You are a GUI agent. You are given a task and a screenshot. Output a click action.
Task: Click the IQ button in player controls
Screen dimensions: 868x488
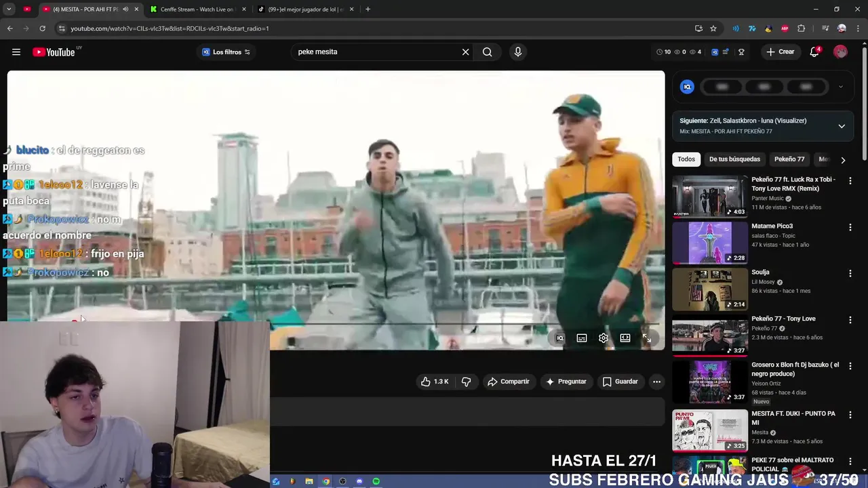560,338
